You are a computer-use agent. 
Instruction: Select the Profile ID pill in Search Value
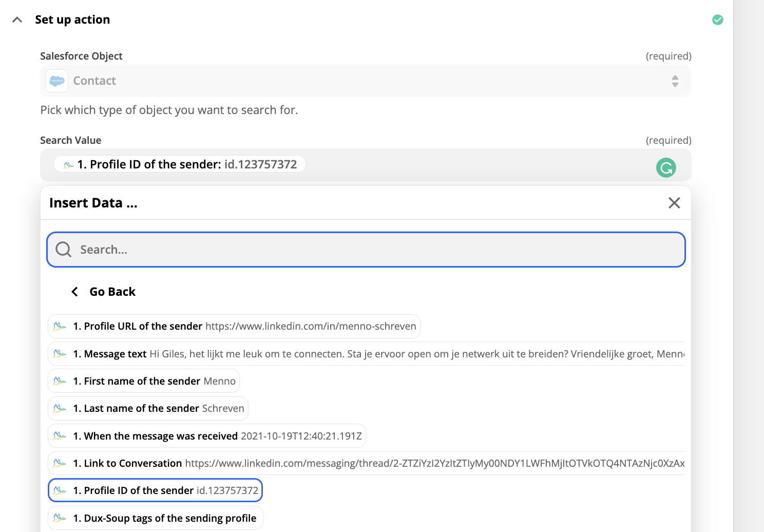180,164
